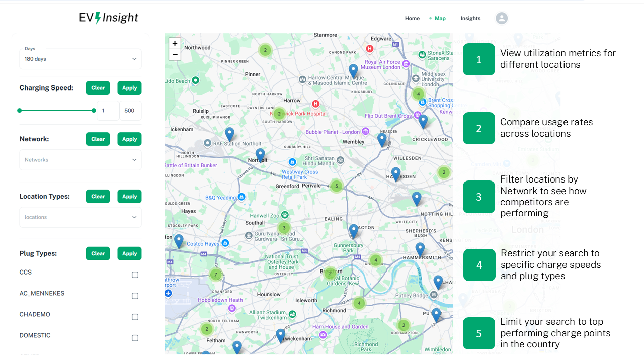Open the Insights menu item
644x362 pixels.
click(470, 18)
